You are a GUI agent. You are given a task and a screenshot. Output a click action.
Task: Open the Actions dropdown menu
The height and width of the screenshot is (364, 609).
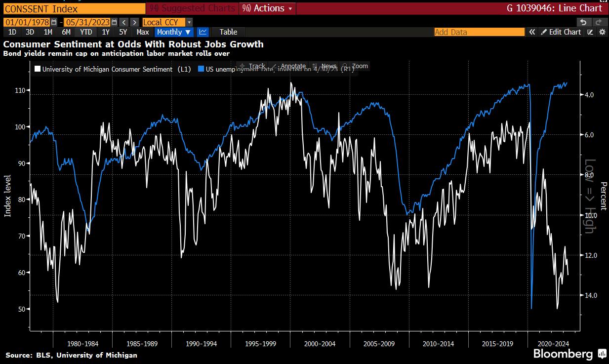pyautogui.click(x=268, y=8)
